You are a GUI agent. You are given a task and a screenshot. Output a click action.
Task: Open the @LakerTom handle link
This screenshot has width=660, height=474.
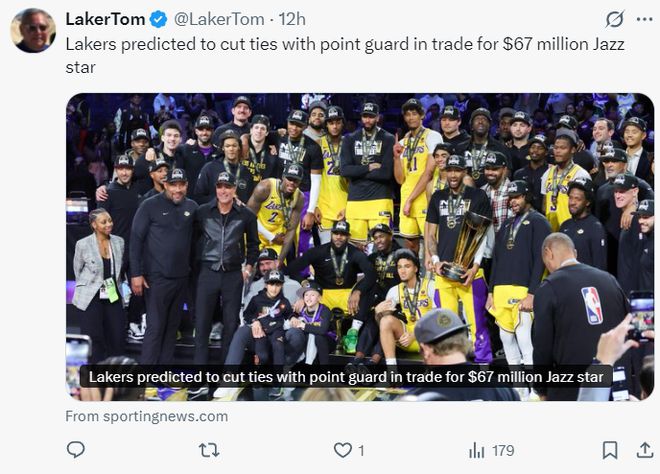(220, 19)
